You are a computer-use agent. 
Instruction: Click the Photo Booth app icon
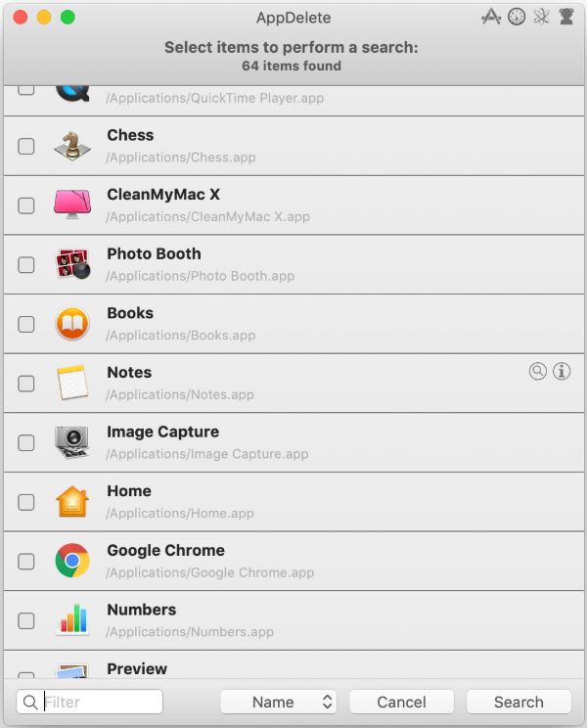tap(72, 264)
